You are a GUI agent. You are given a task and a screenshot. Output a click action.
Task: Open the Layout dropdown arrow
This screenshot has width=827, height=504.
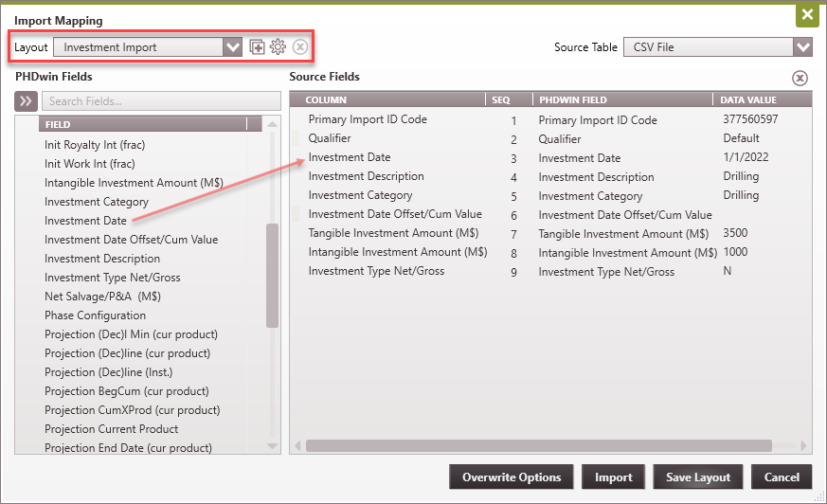pyautogui.click(x=233, y=47)
